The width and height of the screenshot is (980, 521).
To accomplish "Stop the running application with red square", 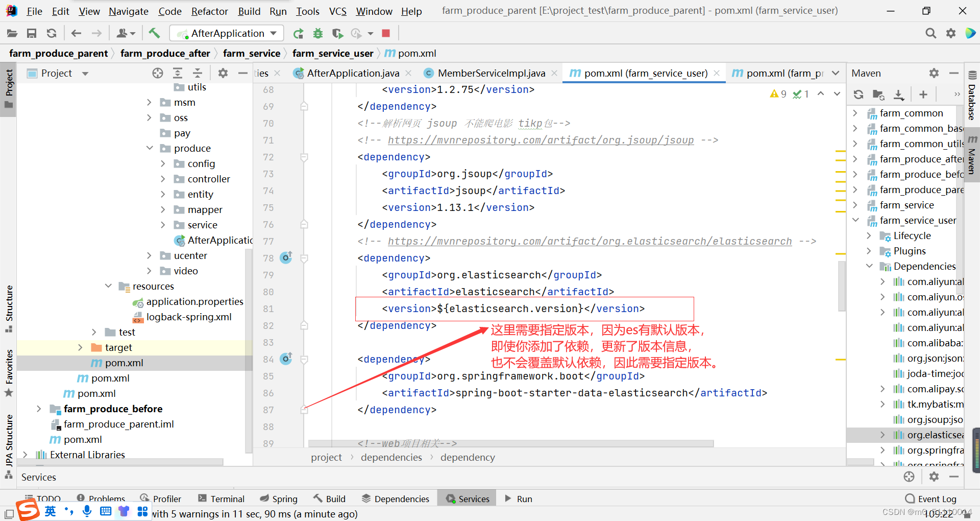I will 386,33.
